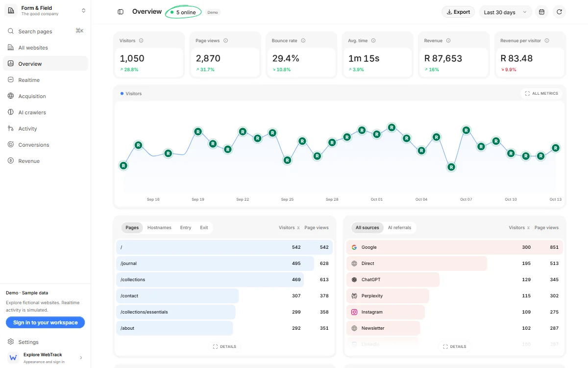Click the Conversions target icon

[11, 145]
